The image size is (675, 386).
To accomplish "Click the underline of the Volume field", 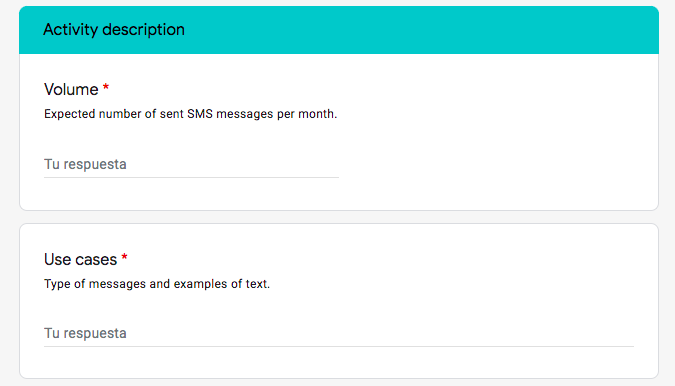I will (191, 177).
